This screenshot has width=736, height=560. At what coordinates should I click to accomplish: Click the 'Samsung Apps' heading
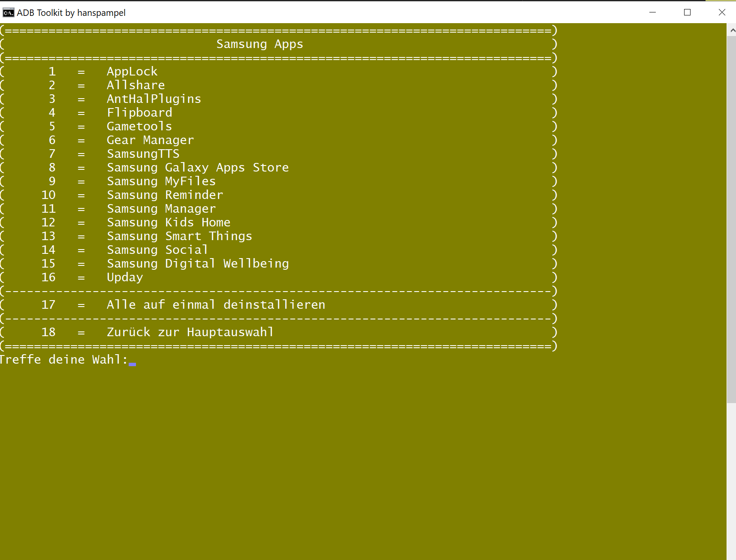[259, 44]
